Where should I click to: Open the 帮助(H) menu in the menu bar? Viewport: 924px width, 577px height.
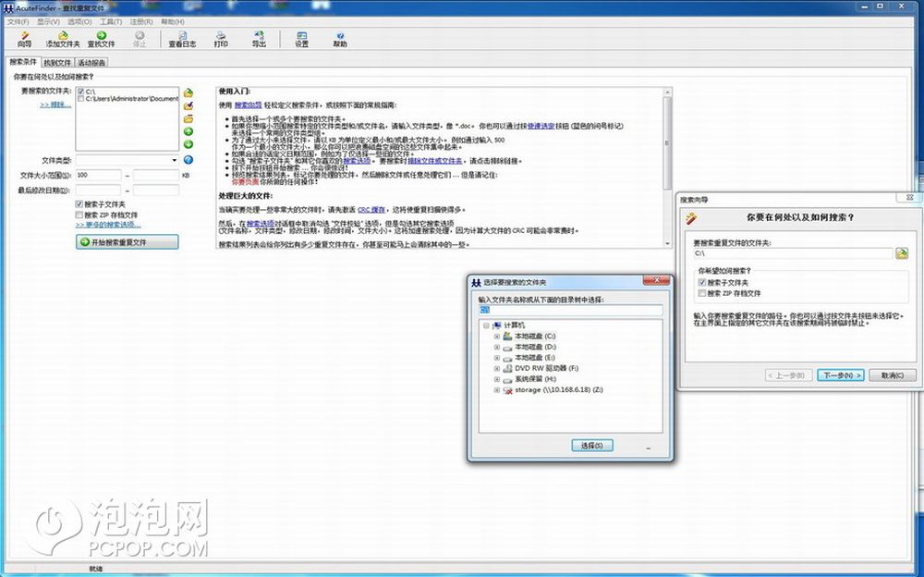point(173,22)
